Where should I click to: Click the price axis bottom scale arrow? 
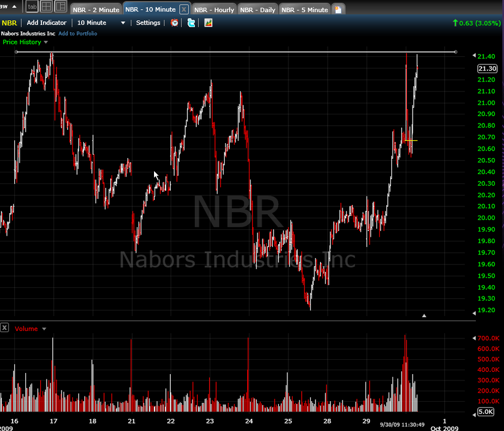474,313
